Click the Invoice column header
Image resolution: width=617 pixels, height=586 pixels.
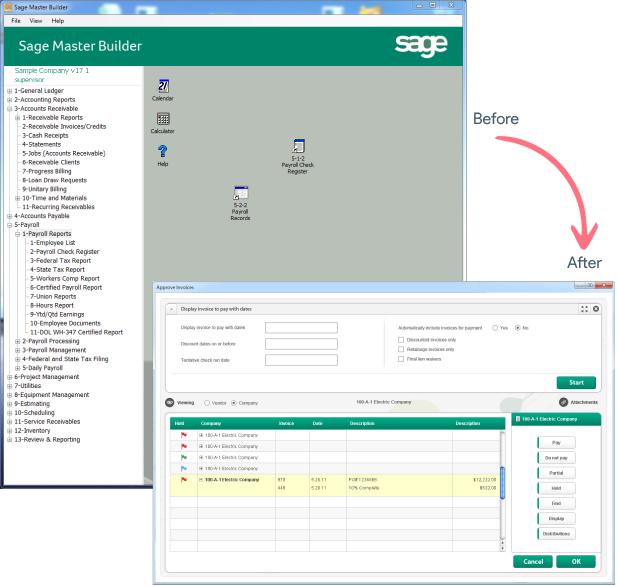(286, 423)
